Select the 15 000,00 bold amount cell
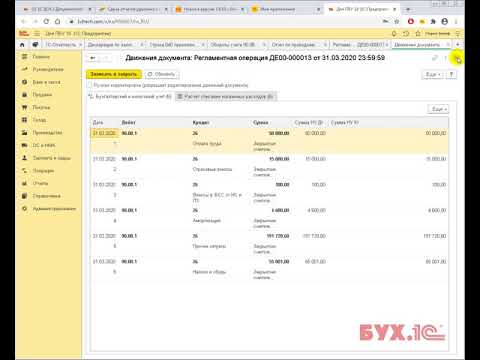The width and height of the screenshot is (480, 360). click(x=279, y=159)
